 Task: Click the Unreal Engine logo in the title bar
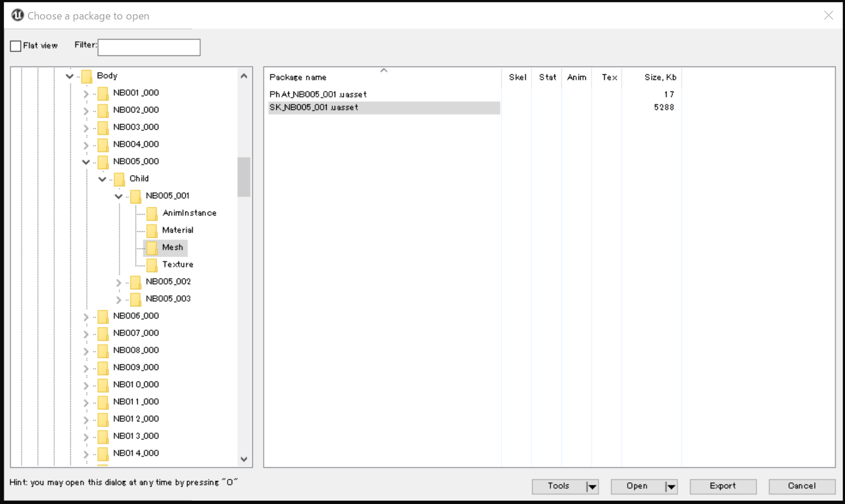pyautogui.click(x=18, y=15)
